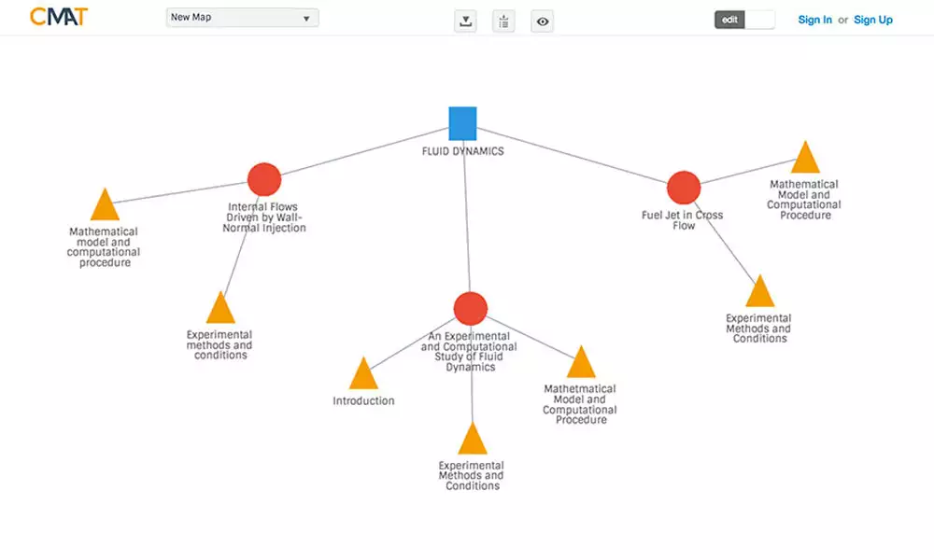
Task: Click the FLUID DYNAMICS text label
Action: click(462, 151)
